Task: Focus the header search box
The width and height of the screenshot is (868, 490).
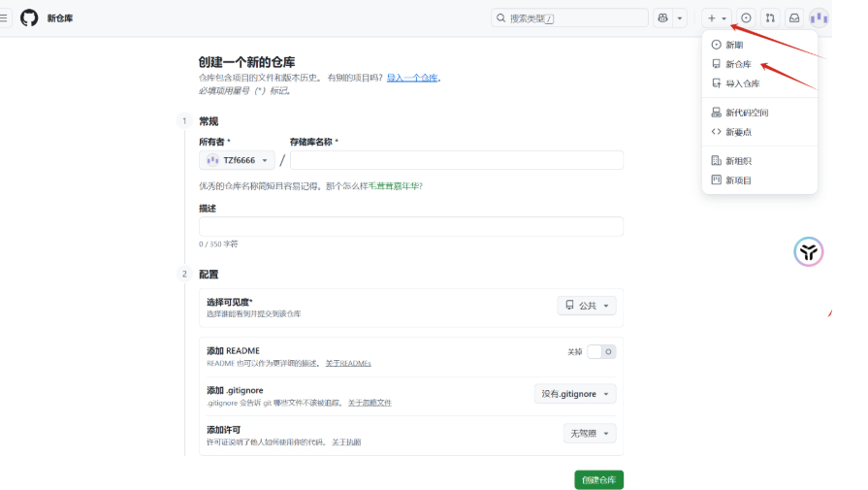Action: tap(569, 17)
